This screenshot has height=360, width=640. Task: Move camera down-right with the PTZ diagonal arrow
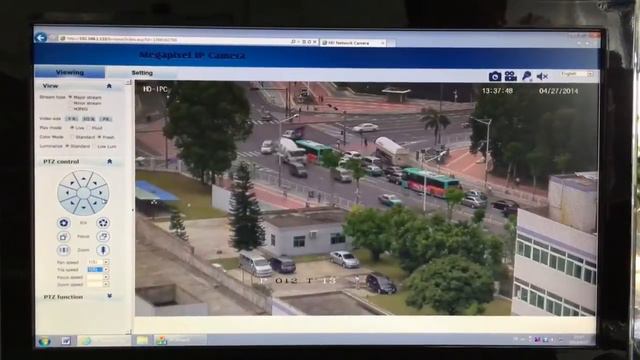click(x=95, y=203)
